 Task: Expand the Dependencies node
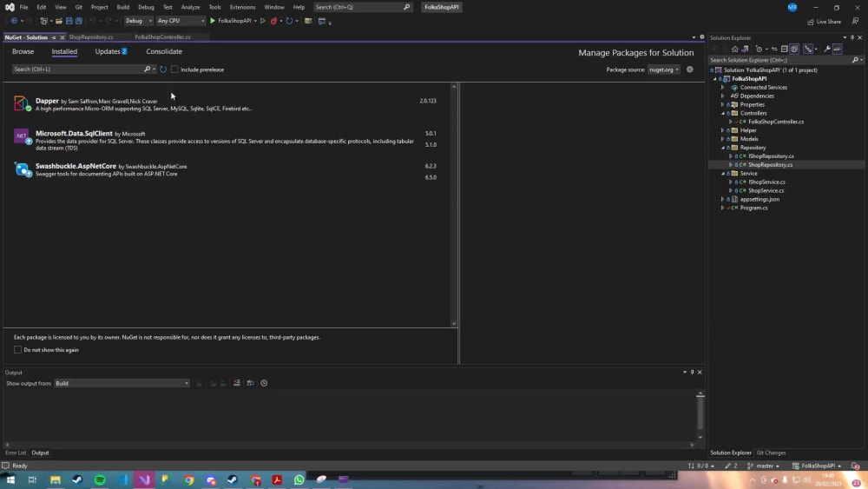[x=722, y=96]
